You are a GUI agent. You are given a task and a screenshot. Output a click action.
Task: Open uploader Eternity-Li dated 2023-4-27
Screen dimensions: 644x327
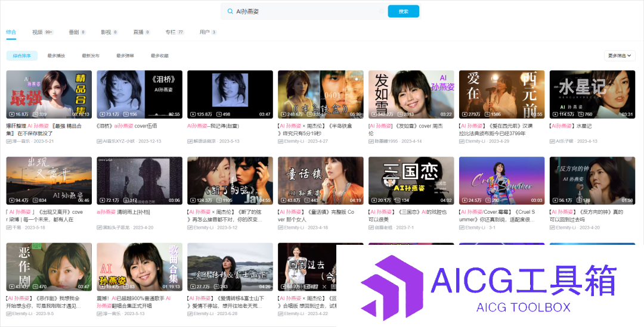295,141
